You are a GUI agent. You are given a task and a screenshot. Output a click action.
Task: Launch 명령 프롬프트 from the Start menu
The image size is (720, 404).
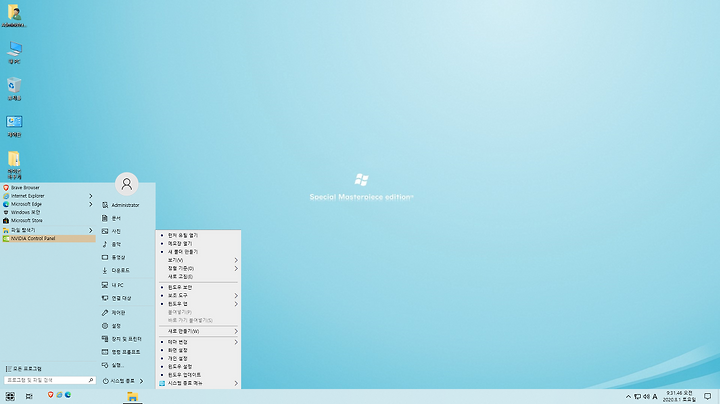127,352
